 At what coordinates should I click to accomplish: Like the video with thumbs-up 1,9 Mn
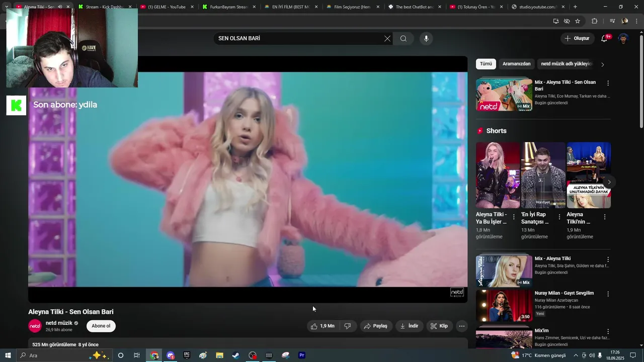coord(323,326)
